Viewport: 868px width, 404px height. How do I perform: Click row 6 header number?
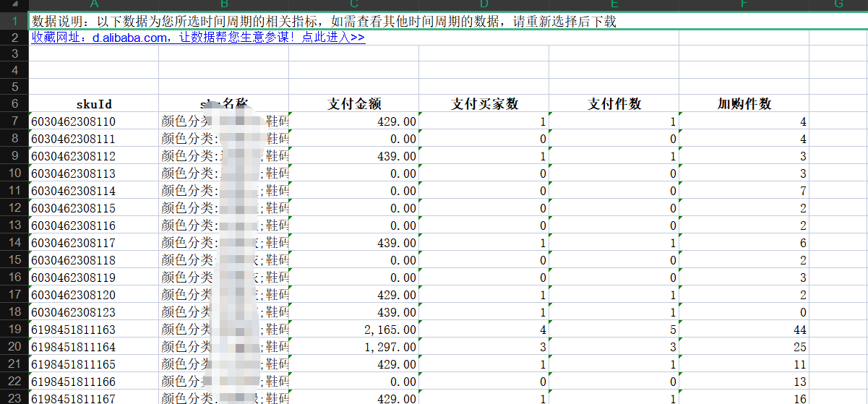pos(14,104)
